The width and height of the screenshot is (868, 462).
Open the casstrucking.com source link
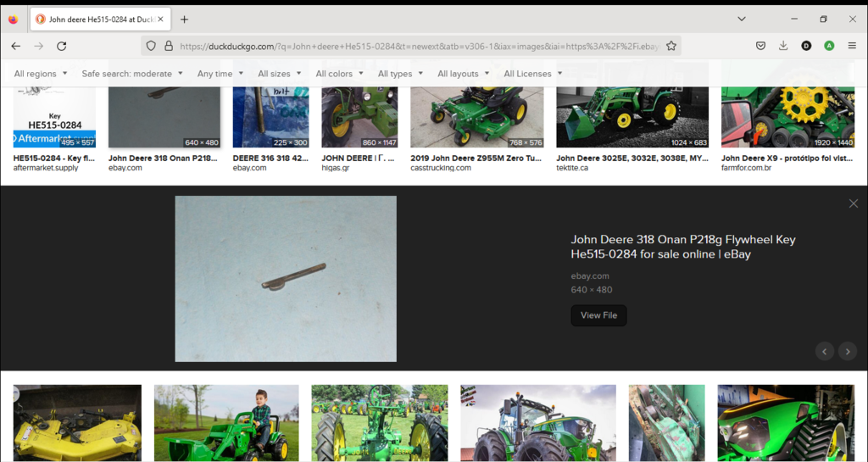[441, 168]
